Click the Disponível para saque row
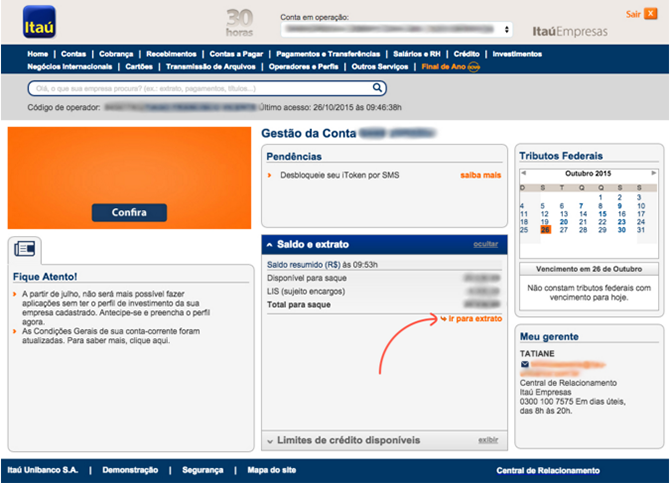This screenshot has height=483, width=670. (384, 278)
